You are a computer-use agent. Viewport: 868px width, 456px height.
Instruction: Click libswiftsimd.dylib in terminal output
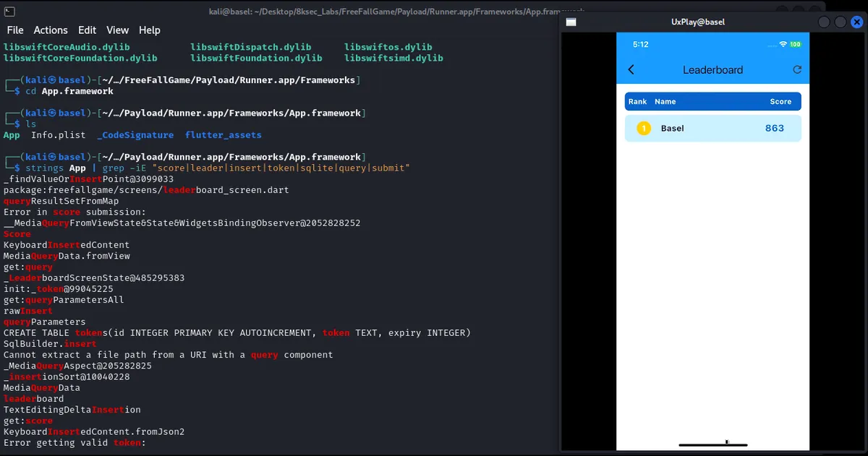(x=393, y=58)
